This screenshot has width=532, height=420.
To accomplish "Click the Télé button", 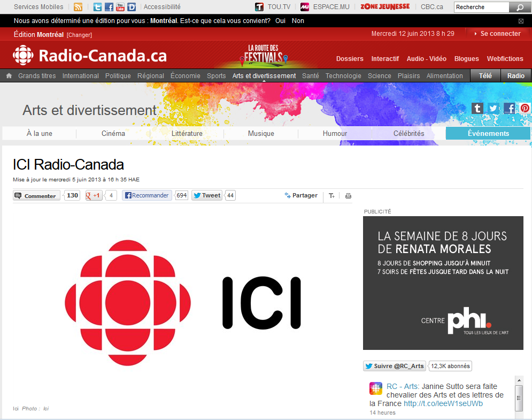I will point(485,76).
